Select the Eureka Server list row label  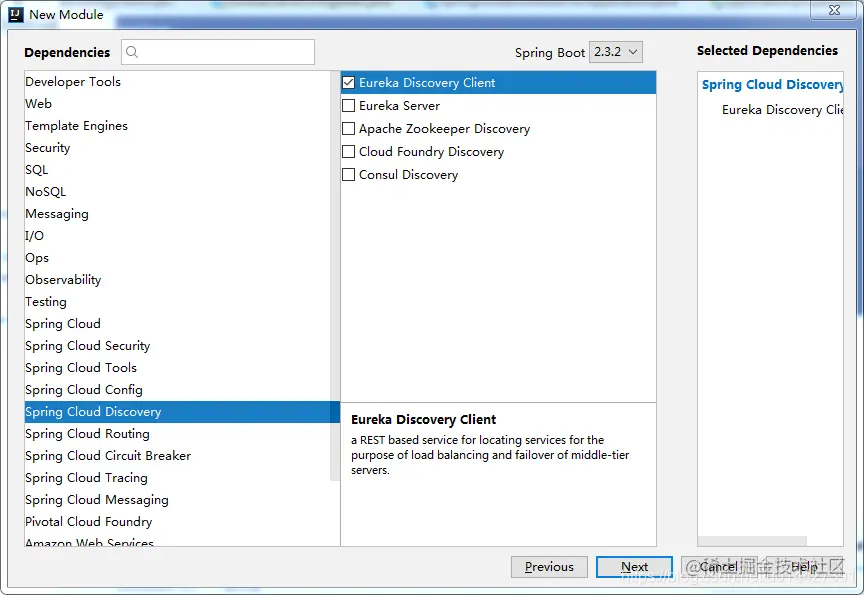[399, 105]
